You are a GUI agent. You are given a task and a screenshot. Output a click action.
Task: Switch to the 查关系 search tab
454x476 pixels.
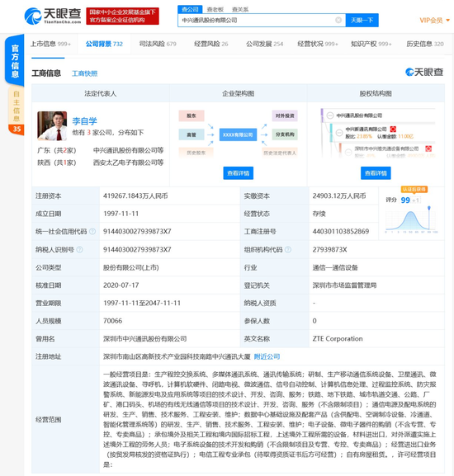click(240, 9)
